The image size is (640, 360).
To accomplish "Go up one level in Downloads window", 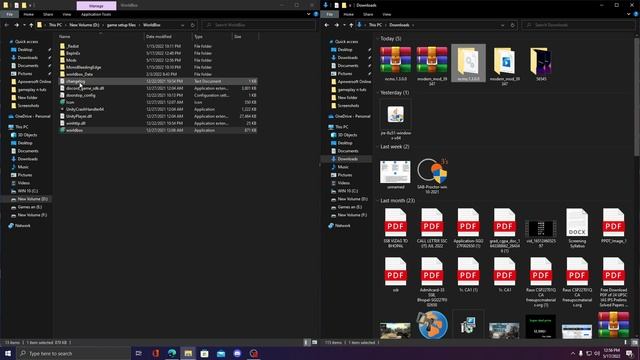I will pyautogui.click(x=351, y=25).
